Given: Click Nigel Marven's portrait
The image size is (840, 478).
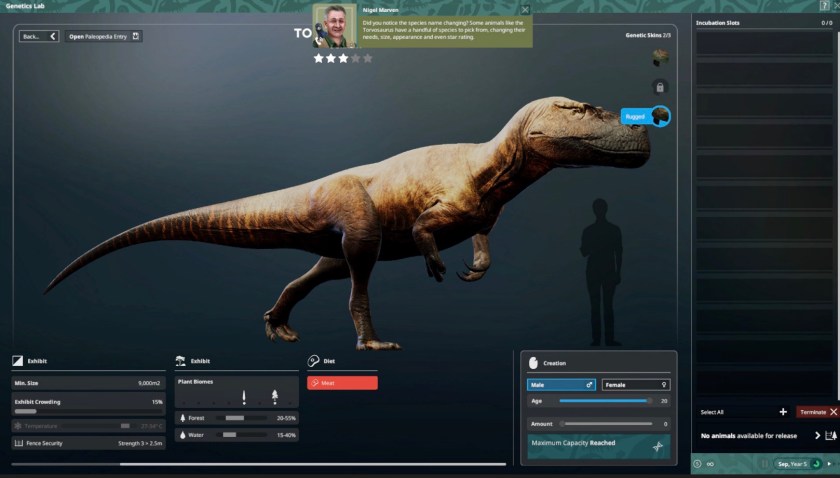Looking at the screenshot, I should [334, 26].
